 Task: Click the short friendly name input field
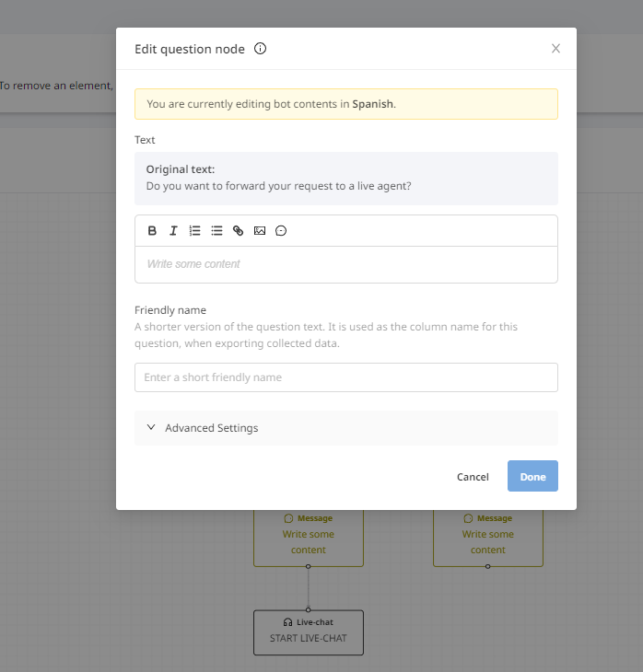[x=346, y=377]
